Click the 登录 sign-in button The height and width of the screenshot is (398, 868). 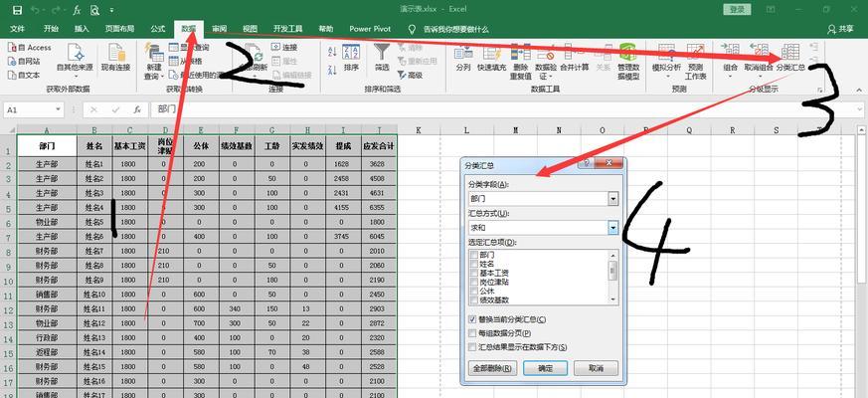click(737, 9)
